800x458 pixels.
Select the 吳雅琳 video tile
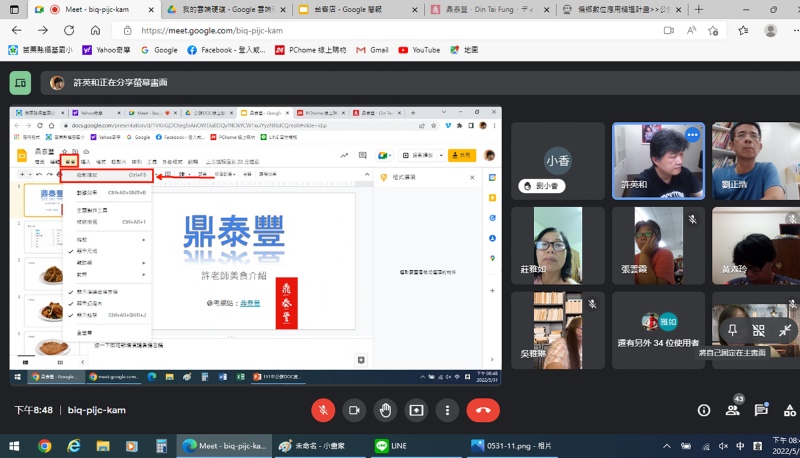558,330
